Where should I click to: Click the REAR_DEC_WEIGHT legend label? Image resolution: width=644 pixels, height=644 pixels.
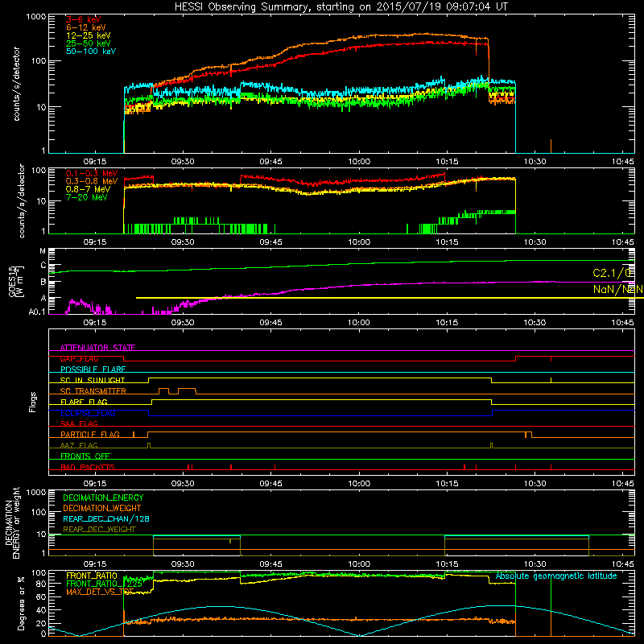(99, 530)
